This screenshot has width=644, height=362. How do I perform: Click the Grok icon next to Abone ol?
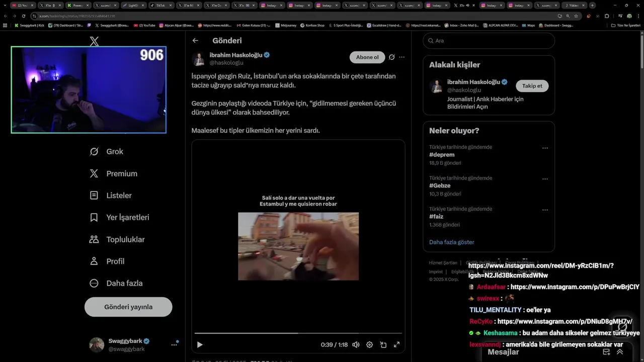click(392, 57)
